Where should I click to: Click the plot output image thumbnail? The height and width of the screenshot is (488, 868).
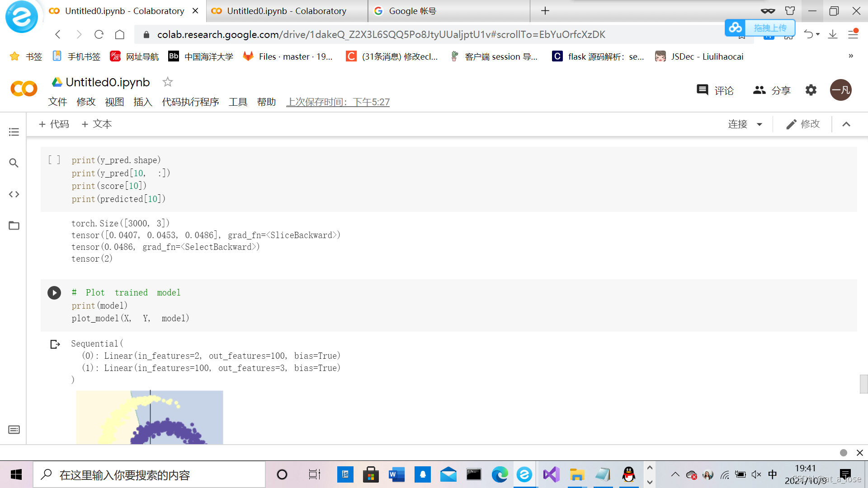click(x=150, y=417)
